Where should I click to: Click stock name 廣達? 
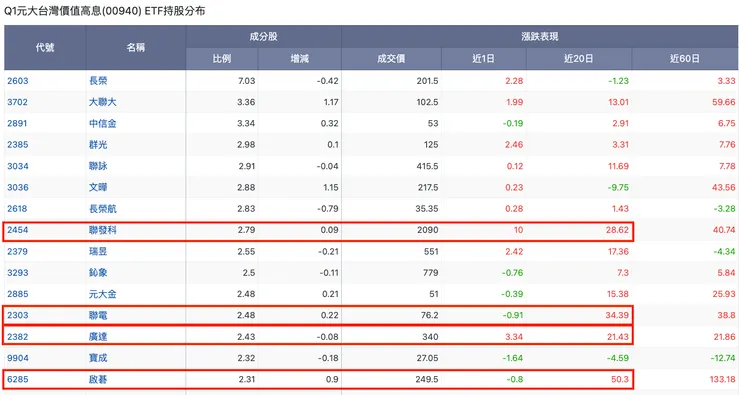pyautogui.click(x=98, y=337)
